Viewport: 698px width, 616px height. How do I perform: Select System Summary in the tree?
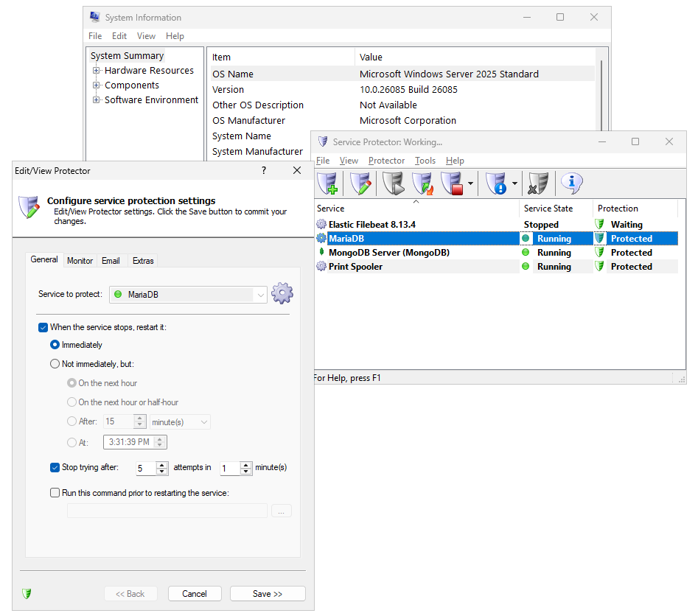coord(128,56)
